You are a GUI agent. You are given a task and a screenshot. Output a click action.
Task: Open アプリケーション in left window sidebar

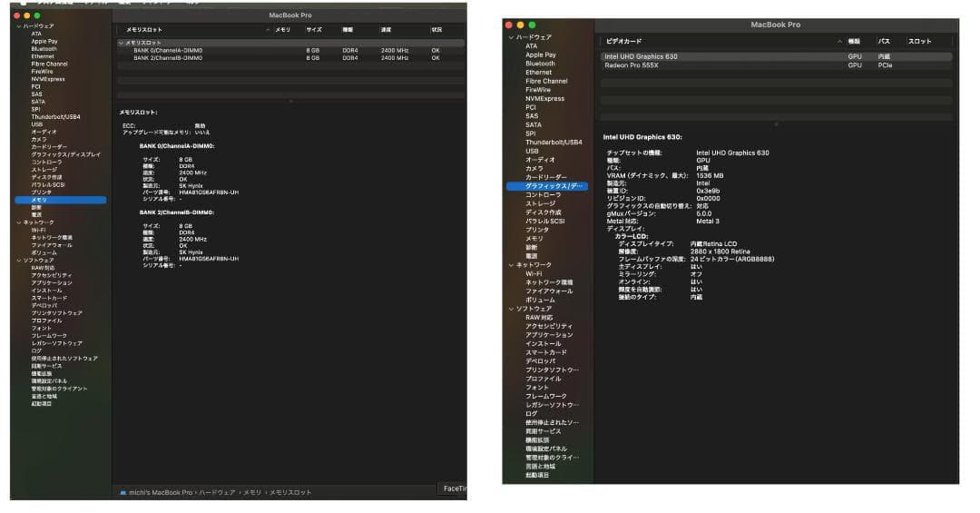(51, 282)
